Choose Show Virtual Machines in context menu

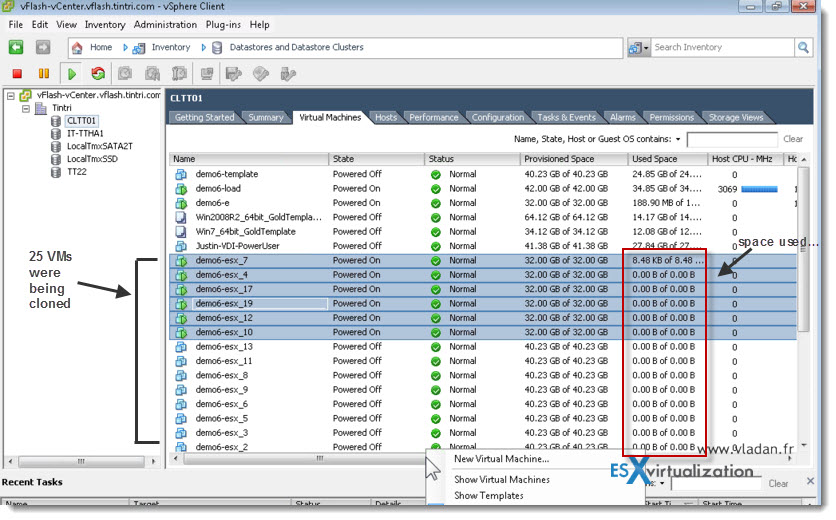pyautogui.click(x=502, y=479)
